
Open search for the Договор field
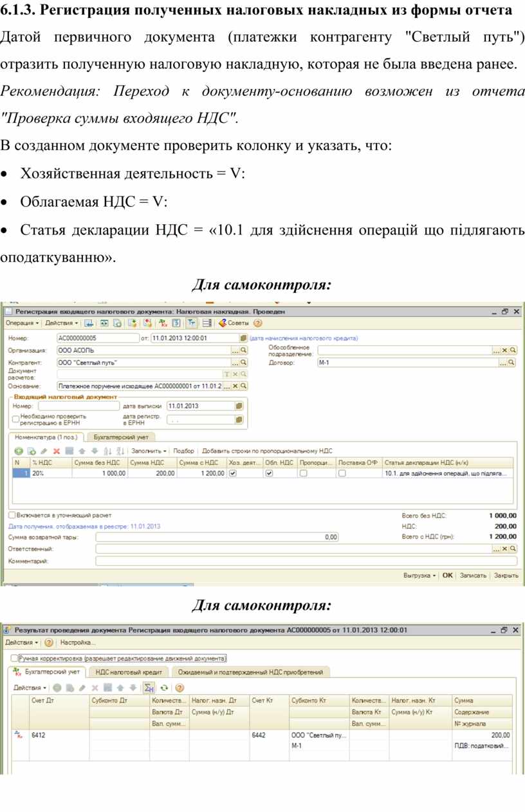(512, 363)
